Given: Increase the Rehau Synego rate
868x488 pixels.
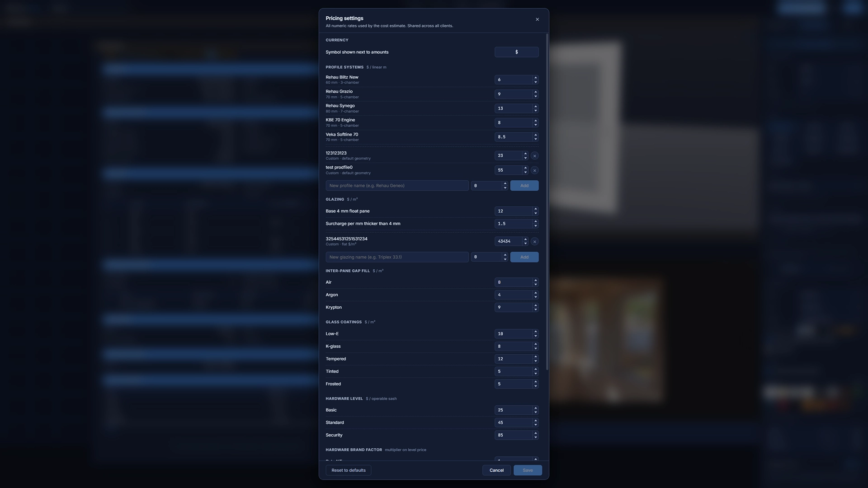Looking at the screenshot, I should (x=536, y=106).
